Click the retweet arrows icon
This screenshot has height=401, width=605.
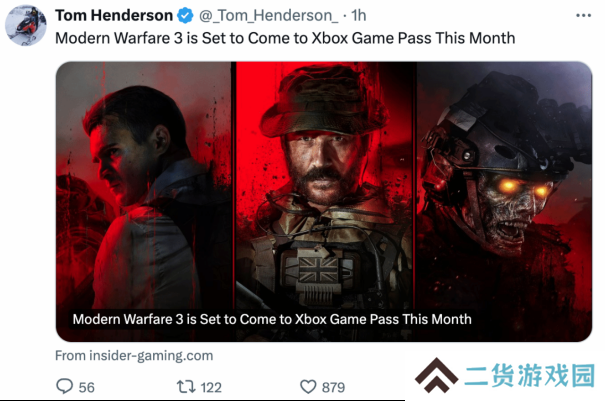point(186,387)
